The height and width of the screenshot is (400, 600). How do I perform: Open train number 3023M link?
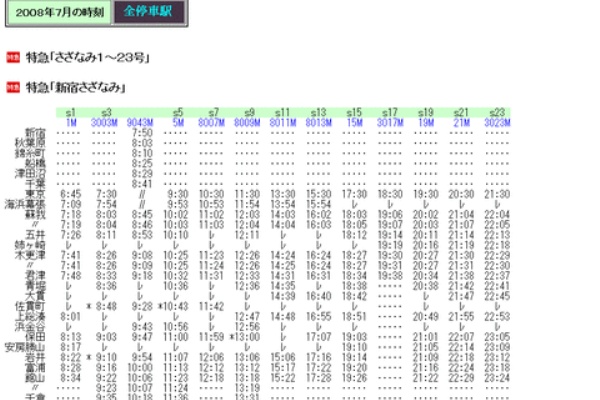[x=497, y=122]
